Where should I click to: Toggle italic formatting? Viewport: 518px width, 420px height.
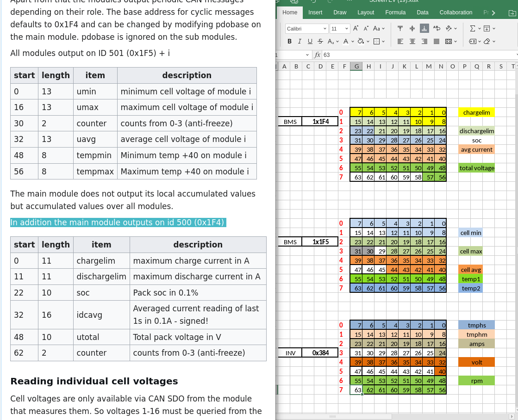click(300, 42)
